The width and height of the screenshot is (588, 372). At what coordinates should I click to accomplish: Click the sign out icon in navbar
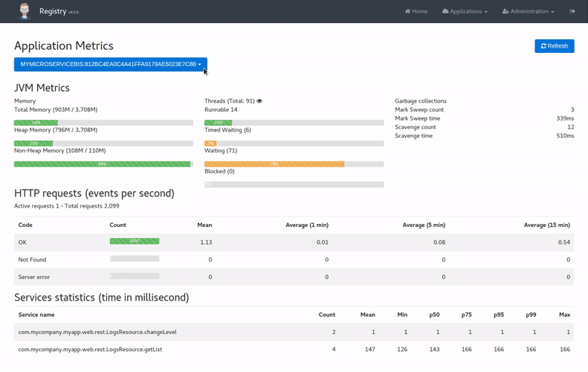pos(572,11)
